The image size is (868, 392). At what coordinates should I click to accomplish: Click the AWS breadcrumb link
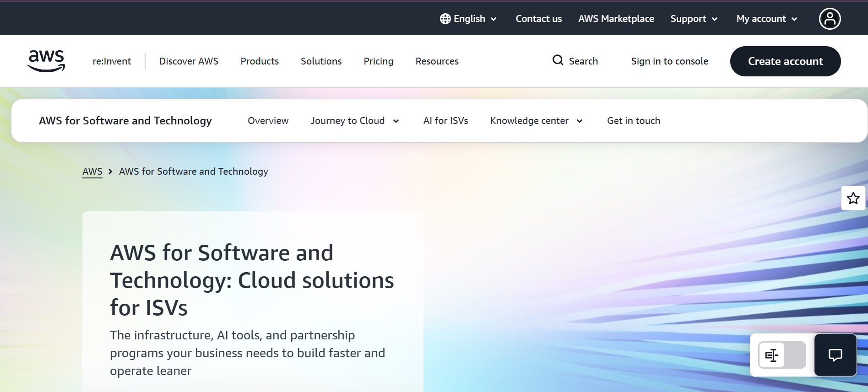[92, 172]
